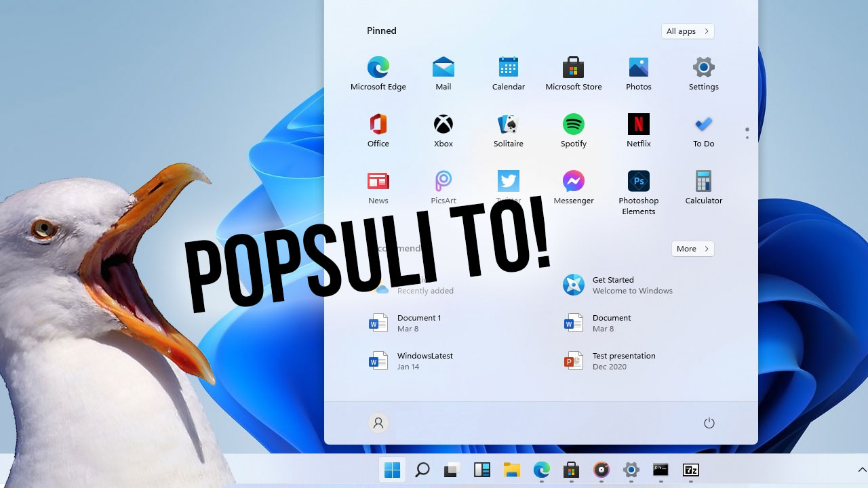Open the To Do app

click(704, 131)
